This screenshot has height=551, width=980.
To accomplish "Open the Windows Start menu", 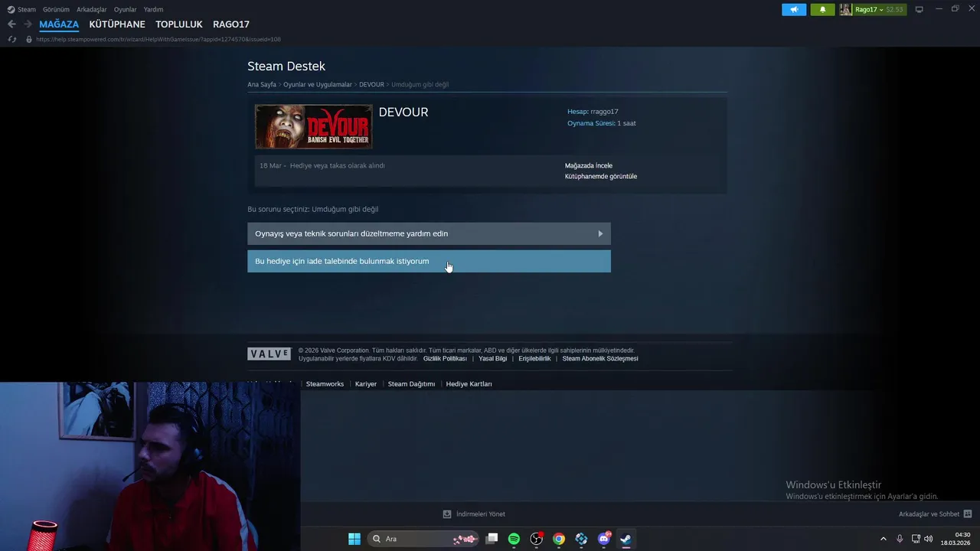I will click(x=354, y=539).
